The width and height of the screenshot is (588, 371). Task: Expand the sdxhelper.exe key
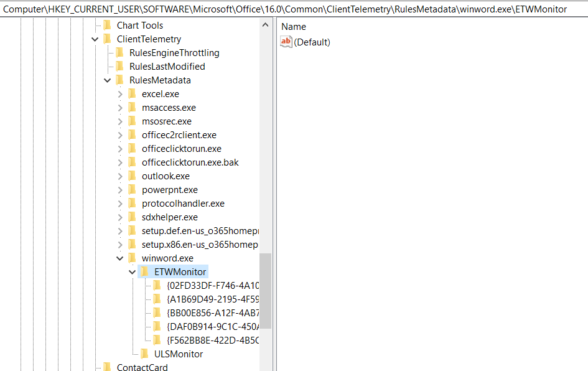point(120,217)
